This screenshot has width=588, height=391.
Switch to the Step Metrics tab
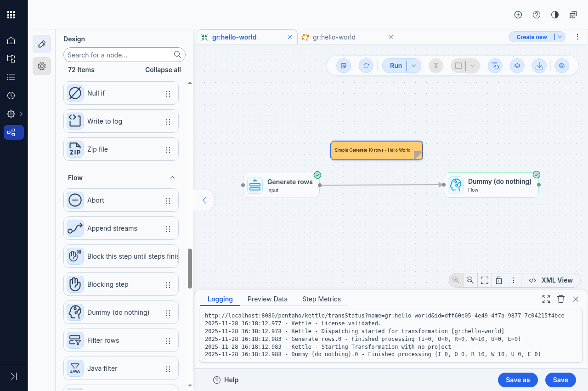point(322,299)
